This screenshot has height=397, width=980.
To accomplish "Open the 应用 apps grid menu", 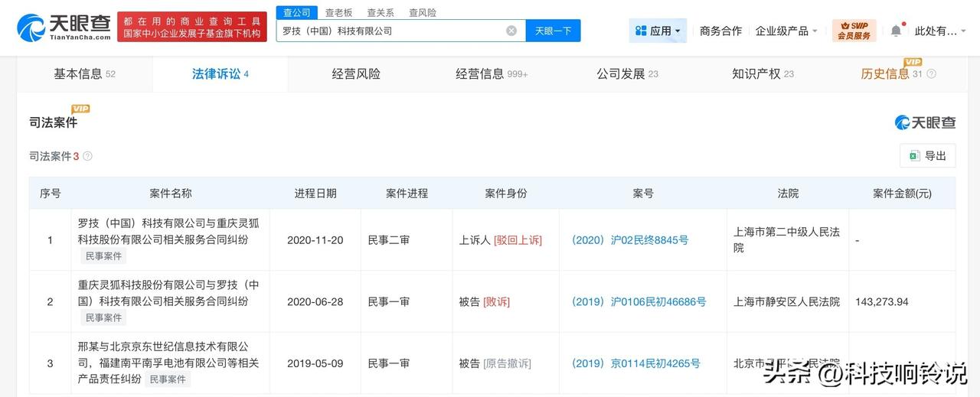I will click(658, 31).
